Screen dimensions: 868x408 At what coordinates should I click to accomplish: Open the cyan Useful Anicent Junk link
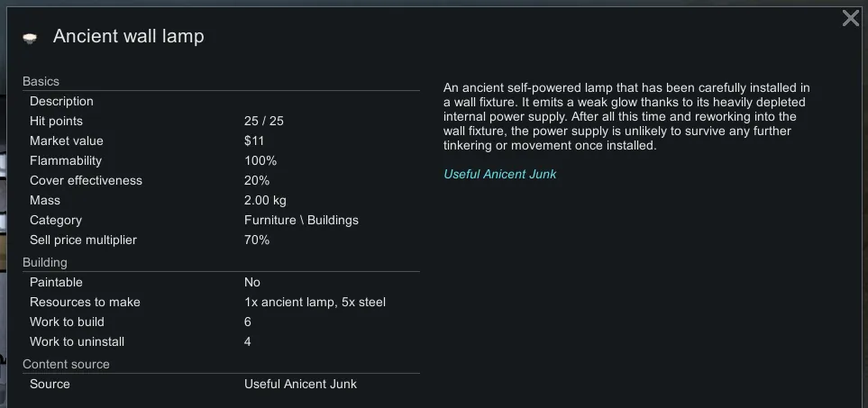tap(499, 174)
